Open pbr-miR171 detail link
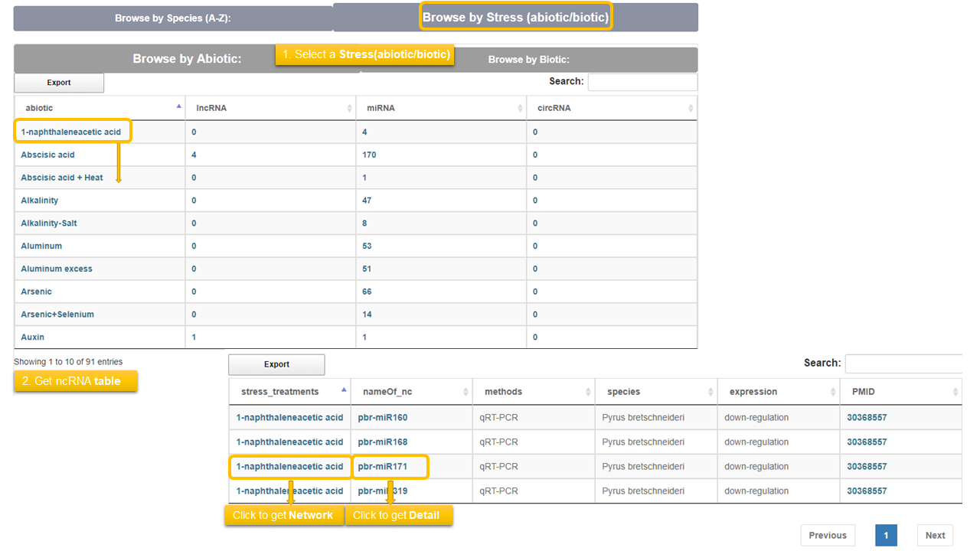980x551 pixels. tap(383, 466)
